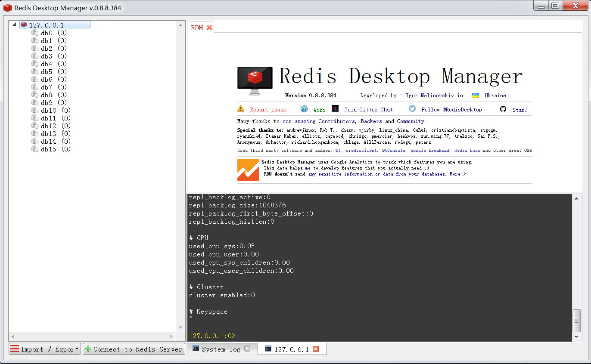Click the warning triangle icon
Image resolution: width=591 pixels, height=364 pixels.
241,108
